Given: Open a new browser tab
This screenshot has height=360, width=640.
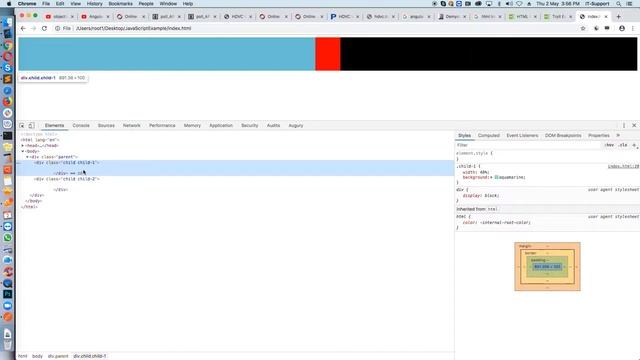Looking at the screenshot, I should coord(618,16).
